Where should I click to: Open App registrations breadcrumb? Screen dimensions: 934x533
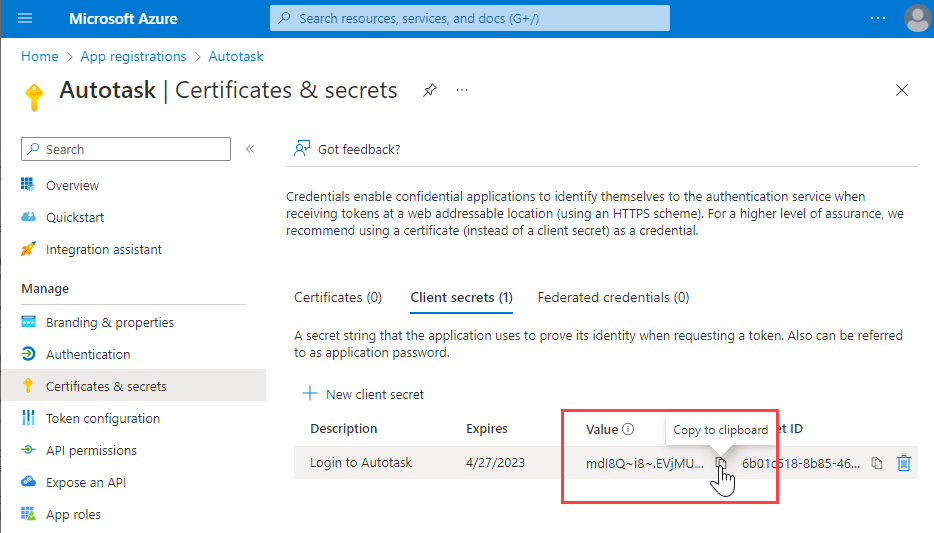[133, 57]
